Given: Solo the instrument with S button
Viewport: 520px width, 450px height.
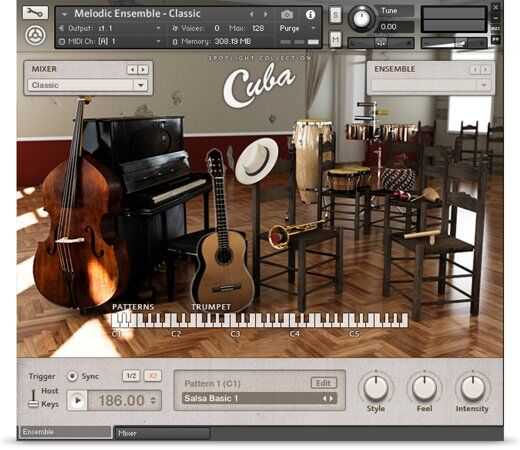Looking at the screenshot, I should (335, 15).
